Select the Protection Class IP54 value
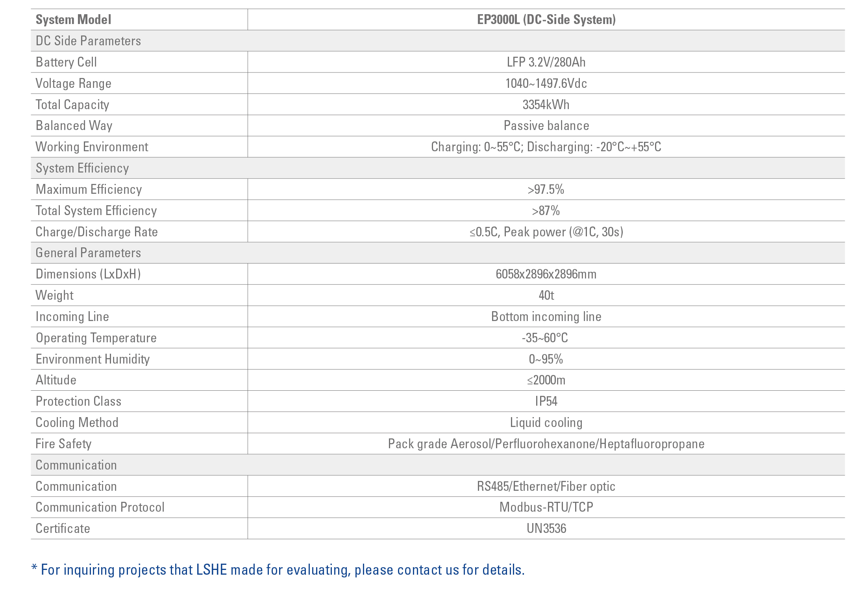 pos(546,401)
